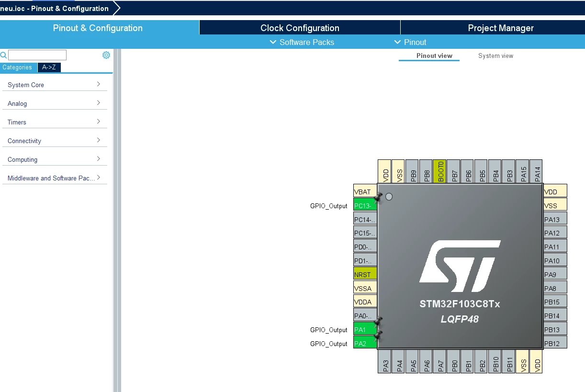This screenshot has height=392, width=585.
Task: Click the PB0 pin
Action: tap(453, 361)
